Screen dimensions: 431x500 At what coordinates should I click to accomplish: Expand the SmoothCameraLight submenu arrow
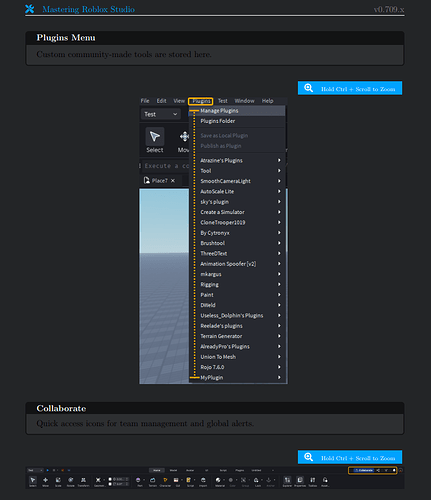click(x=279, y=181)
